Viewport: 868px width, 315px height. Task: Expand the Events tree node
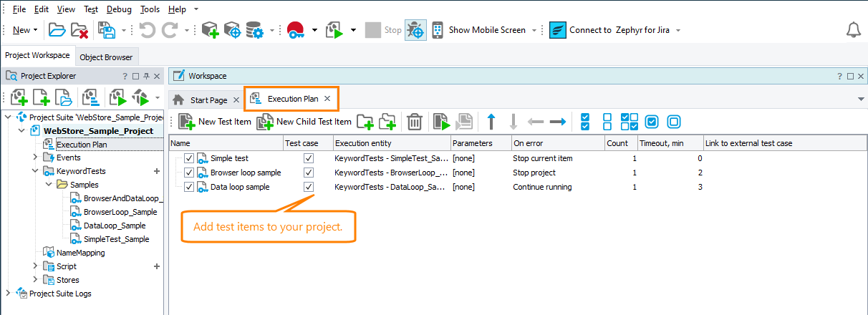tap(36, 157)
